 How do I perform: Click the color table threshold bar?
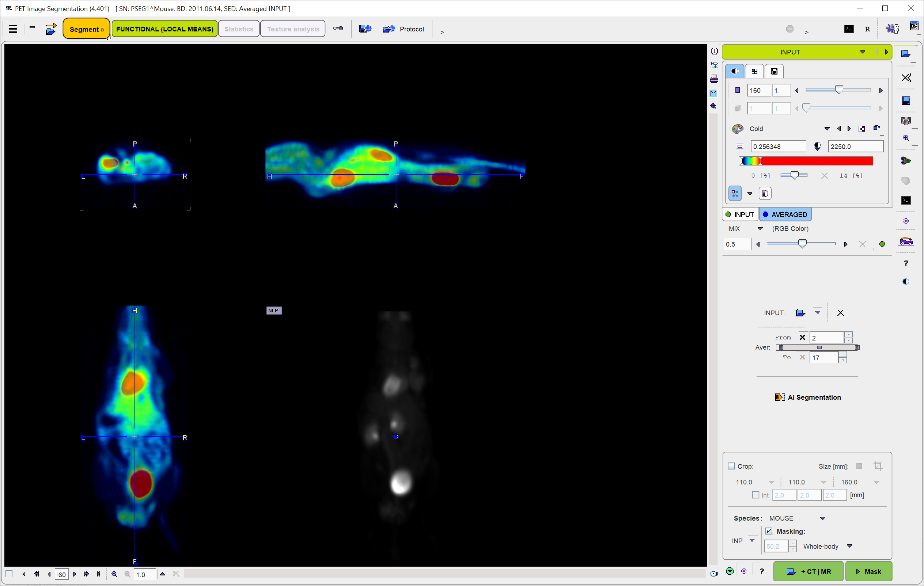[806, 161]
